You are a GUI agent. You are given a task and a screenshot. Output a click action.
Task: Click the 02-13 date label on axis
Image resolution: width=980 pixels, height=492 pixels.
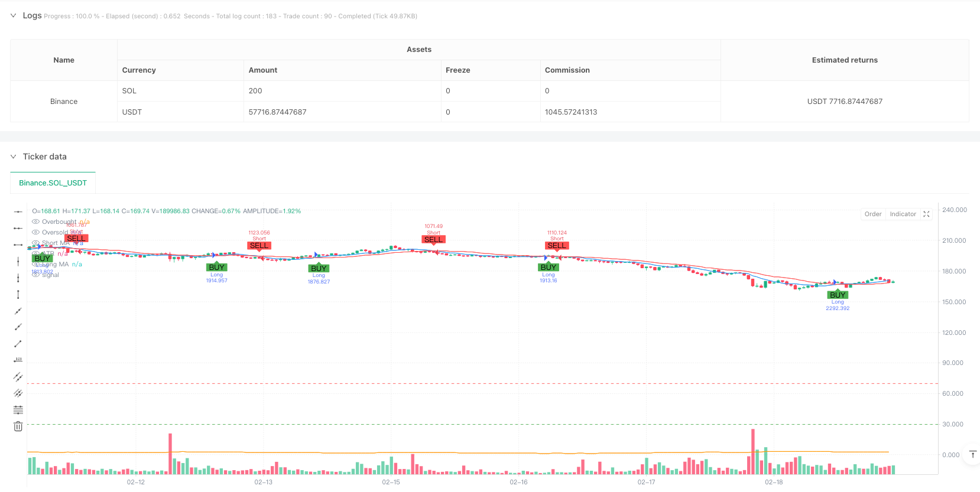pyautogui.click(x=264, y=483)
